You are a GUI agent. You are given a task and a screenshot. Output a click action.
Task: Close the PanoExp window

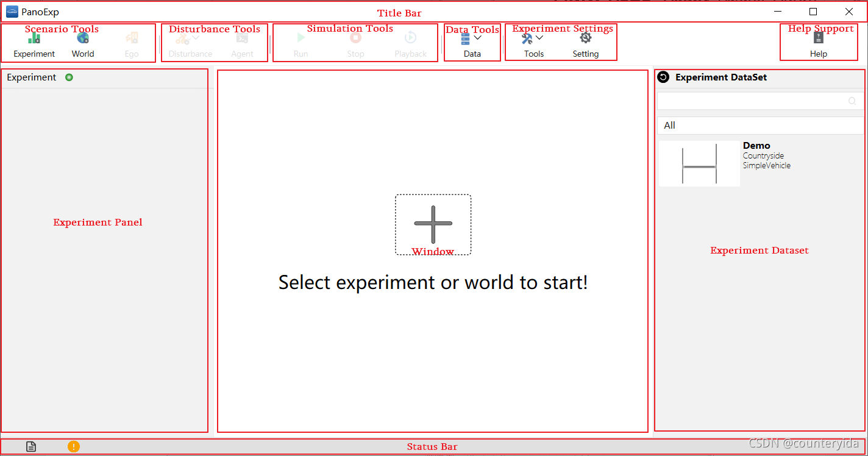point(849,12)
